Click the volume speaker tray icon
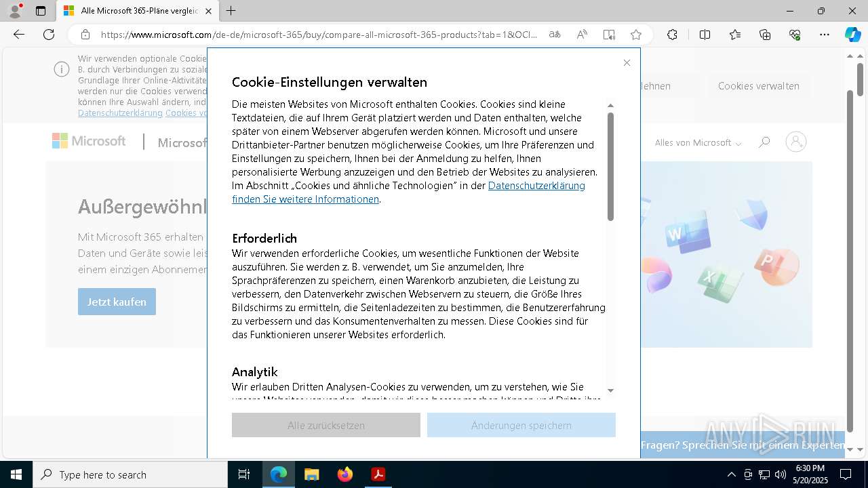 [x=780, y=474]
